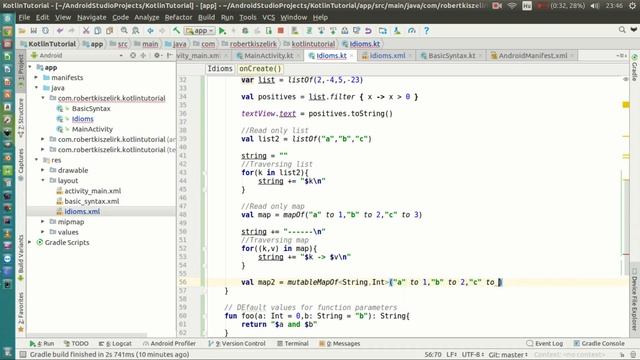640x360 pixels.
Task: Select the onCreate() editor breadcrumb
Action: (x=260, y=69)
